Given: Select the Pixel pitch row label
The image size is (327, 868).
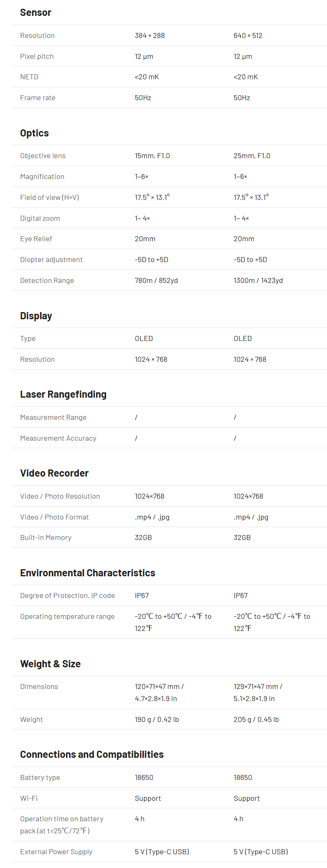Looking at the screenshot, I should (x=37, y=56).
